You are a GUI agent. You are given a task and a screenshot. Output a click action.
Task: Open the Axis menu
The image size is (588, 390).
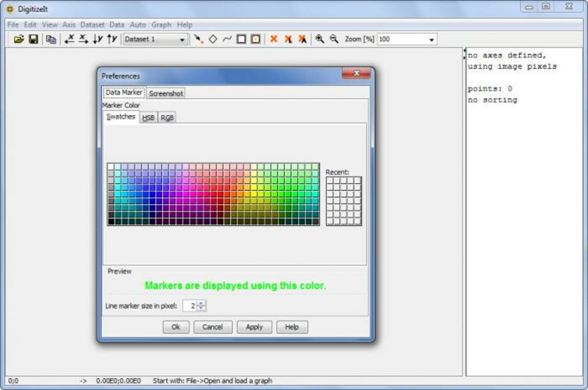click(69, 24)
